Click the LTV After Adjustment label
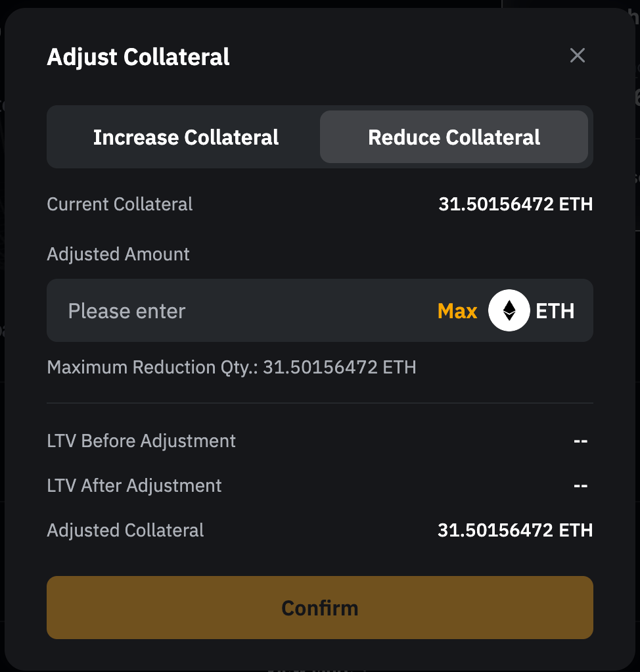Image resolution: width=640 pixels, height=672 pixels. point(135,486)
